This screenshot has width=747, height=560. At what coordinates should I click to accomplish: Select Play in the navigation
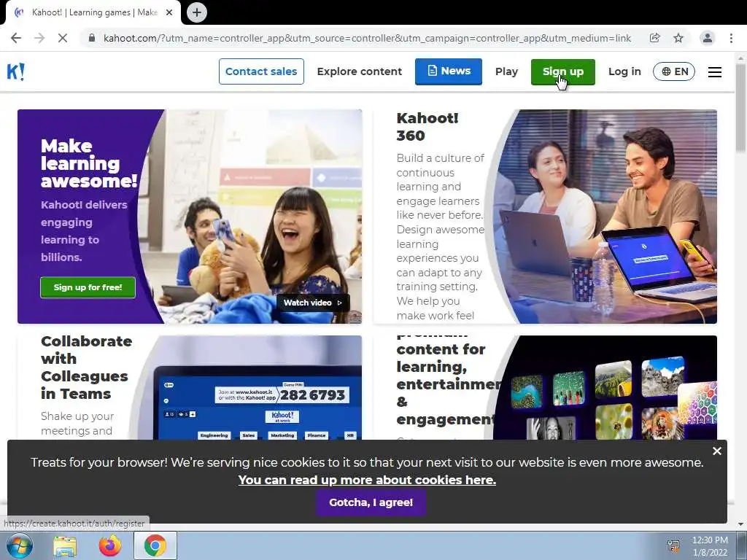coord(506,71)
